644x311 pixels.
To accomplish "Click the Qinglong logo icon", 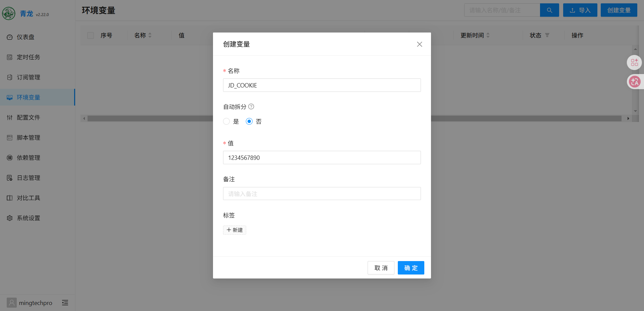I will point(9,13).
